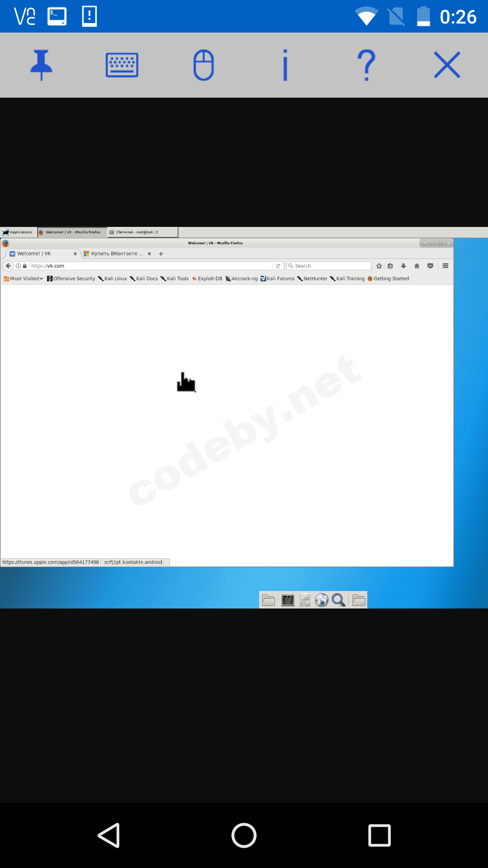Close the 'Welcome! | VK' tab
The width and height of the screenshot is (488, 868).
pyautogui.click(x=75, y=254)
